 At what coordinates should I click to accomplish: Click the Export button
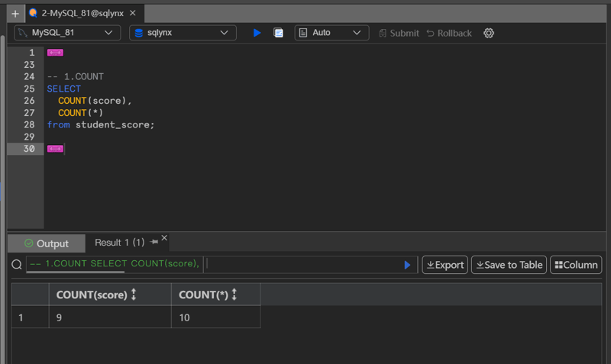click(445, 265)
